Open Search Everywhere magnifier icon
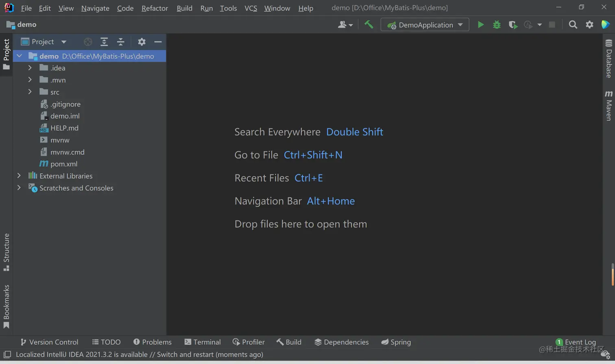Screen dimensions: 615x364 coord(573,25)
